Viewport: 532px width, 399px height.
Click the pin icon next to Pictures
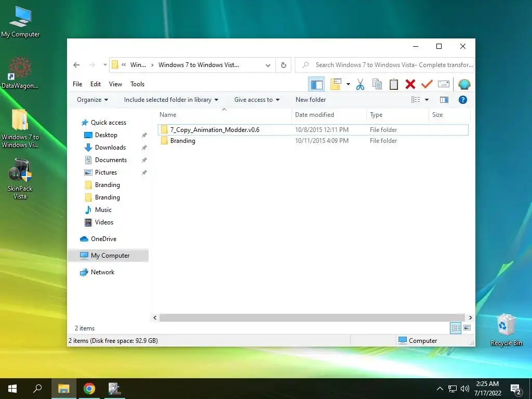(x=144, y=172)
